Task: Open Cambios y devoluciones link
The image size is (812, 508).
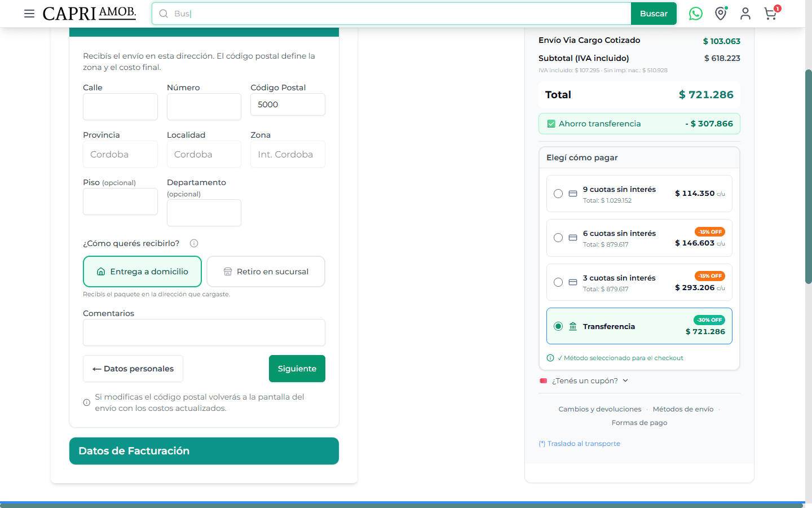Action: click(600, 409)
